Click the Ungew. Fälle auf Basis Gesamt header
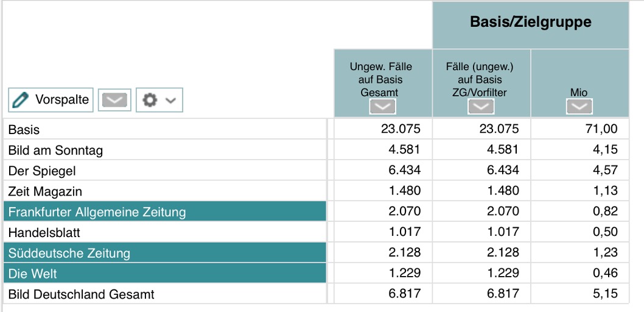This screenshot has width=644, height=312. pyautogui.click(x=382, y=78)
